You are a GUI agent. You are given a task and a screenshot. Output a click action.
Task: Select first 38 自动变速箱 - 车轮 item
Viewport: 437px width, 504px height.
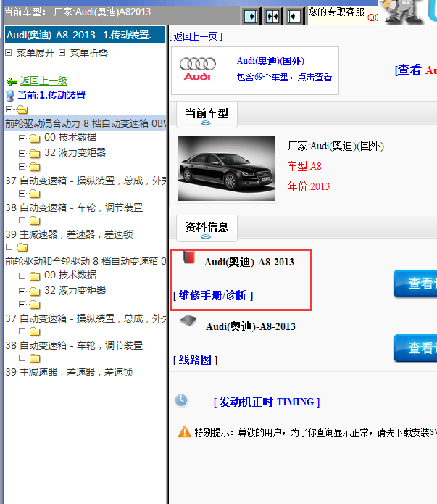(x=74, y=207)
